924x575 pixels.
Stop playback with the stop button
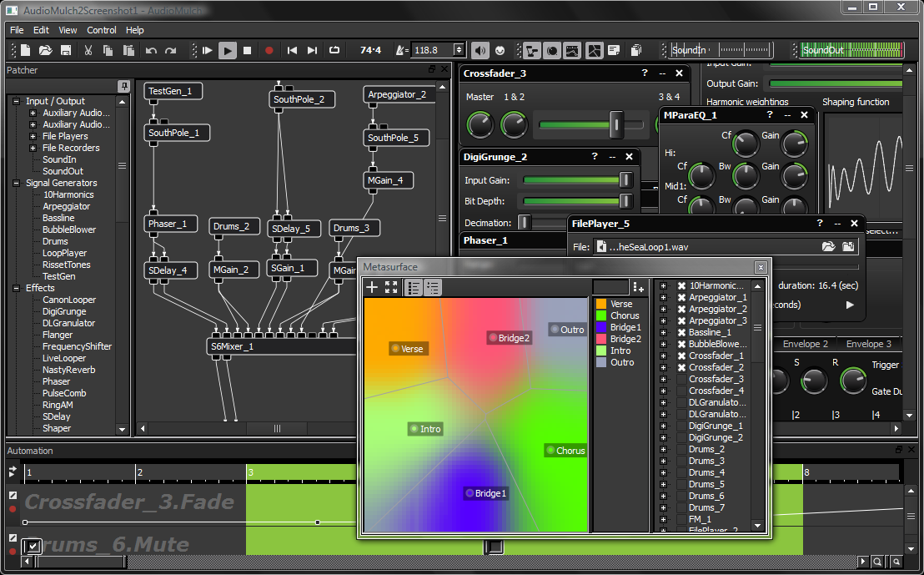click(x=248, y=51)
